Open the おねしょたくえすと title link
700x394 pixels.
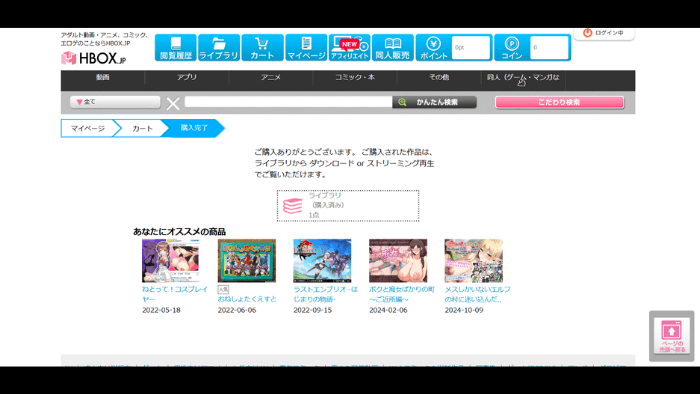click(x=247, y=299)
